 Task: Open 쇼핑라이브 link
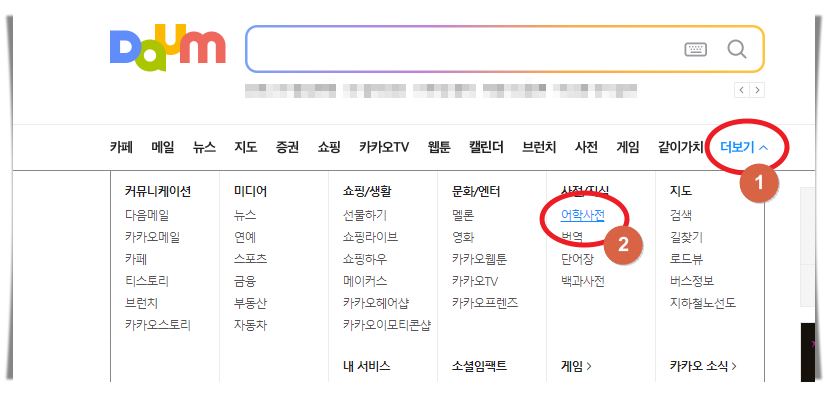click(370, 237)
